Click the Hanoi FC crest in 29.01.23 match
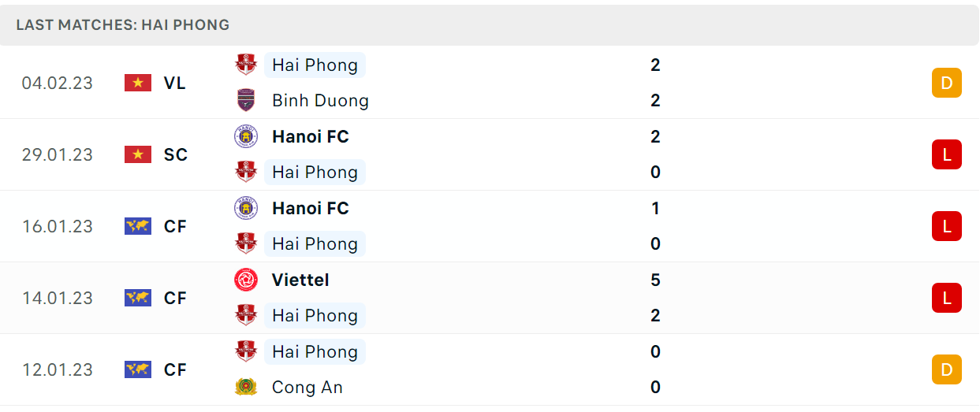This screenshot has height=412, width=980. 246,136
